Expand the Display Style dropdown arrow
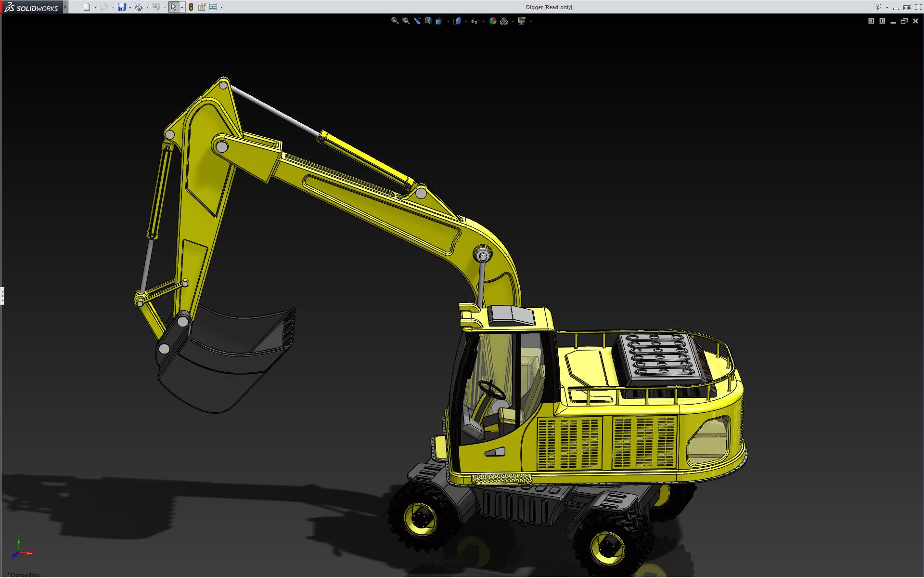The width and height of the screenshot is (924, 578). click(466, 21)
